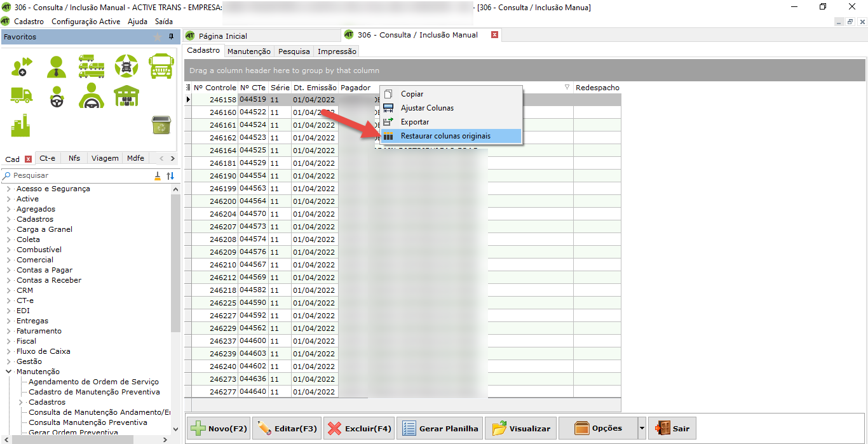Click the recycle bin icon in Favoritos
The image size is (868, 444).
(160, 125)
